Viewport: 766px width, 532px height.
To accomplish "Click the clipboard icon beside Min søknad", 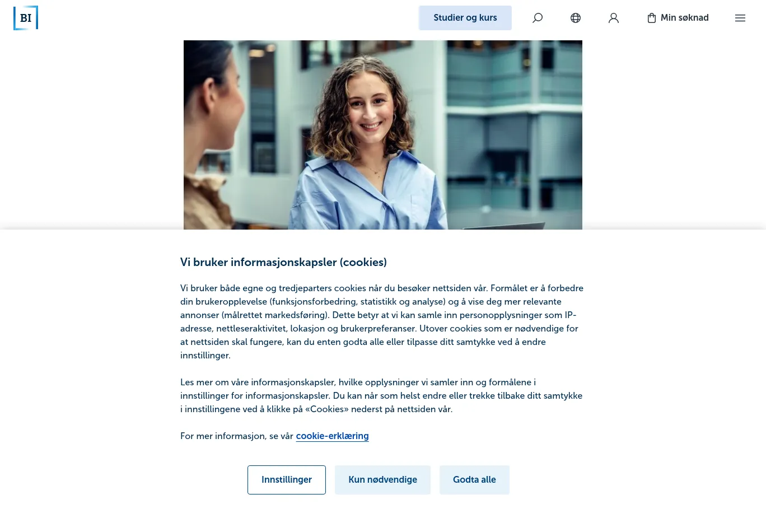I will (x=652, y=18).
